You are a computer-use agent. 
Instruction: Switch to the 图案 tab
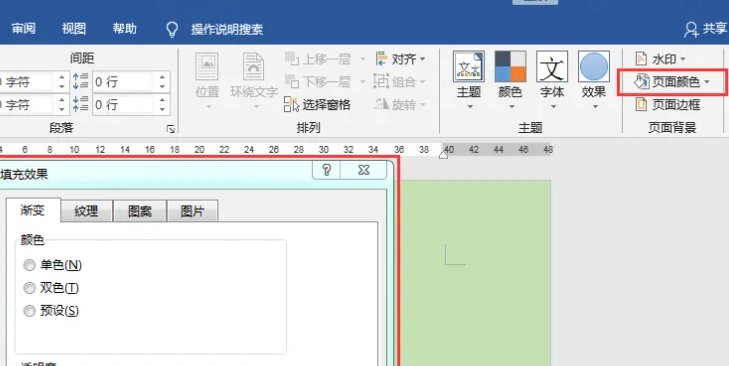tap(140, 212)
